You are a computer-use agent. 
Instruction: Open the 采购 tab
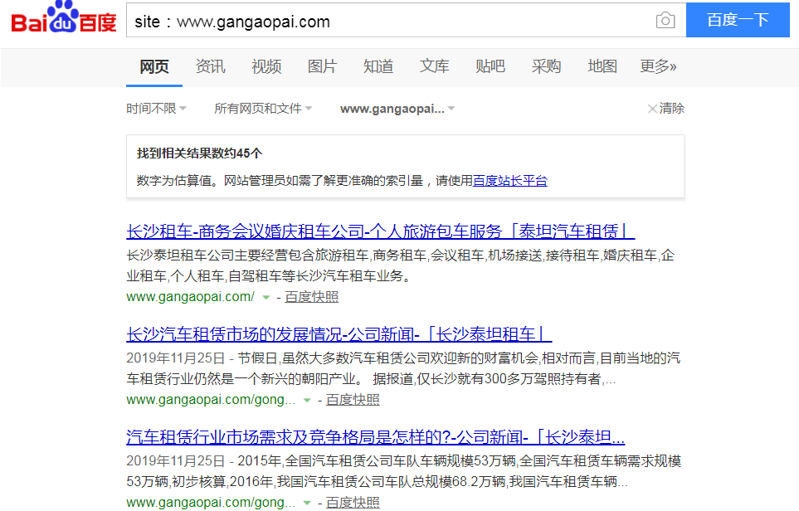[546, 67]
